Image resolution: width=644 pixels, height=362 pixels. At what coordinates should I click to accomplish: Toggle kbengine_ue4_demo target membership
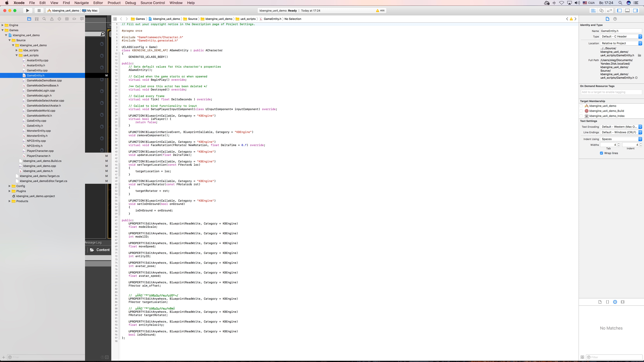581,106
